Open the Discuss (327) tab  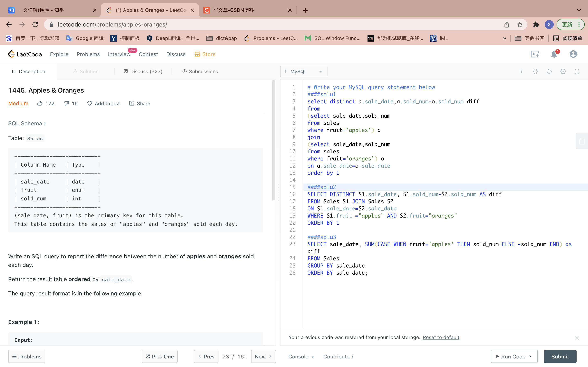pos(143,71)
